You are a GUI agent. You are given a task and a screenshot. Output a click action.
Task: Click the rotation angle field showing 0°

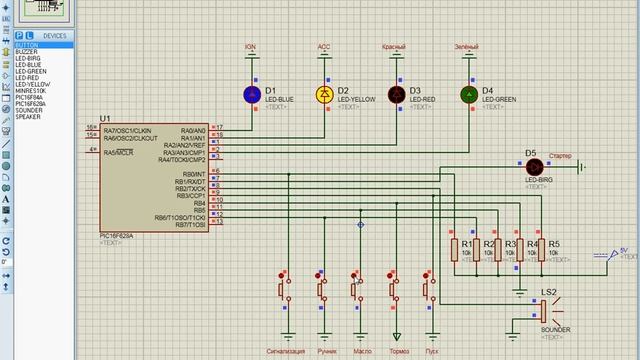click(x=6, y=262)
